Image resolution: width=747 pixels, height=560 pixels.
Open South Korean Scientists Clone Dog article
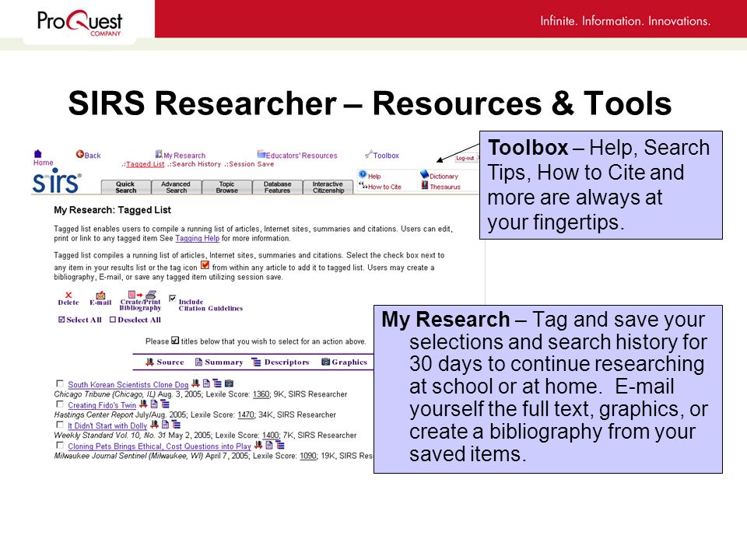click(128, 384)
